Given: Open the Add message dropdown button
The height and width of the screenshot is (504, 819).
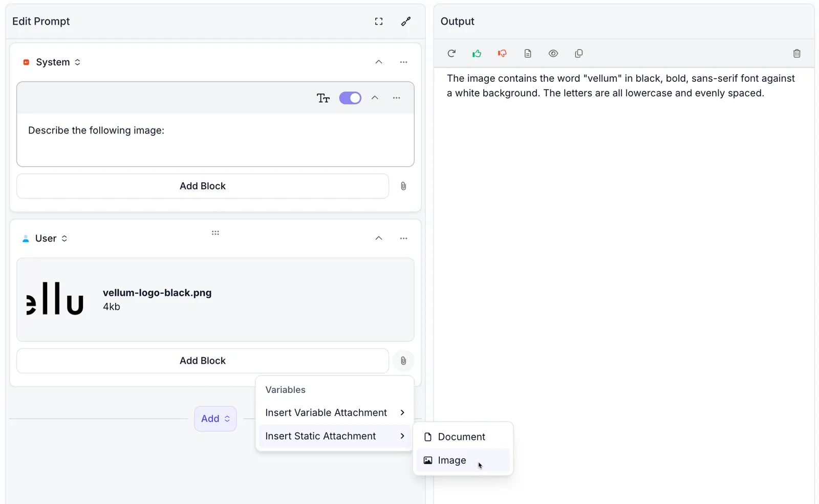Looking at the screenshot, I should (215, 419).
